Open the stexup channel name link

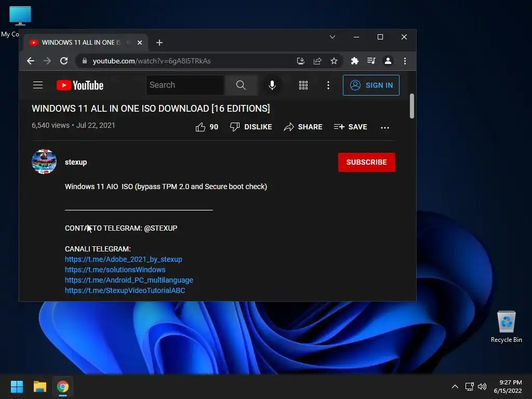coord(76,162)
